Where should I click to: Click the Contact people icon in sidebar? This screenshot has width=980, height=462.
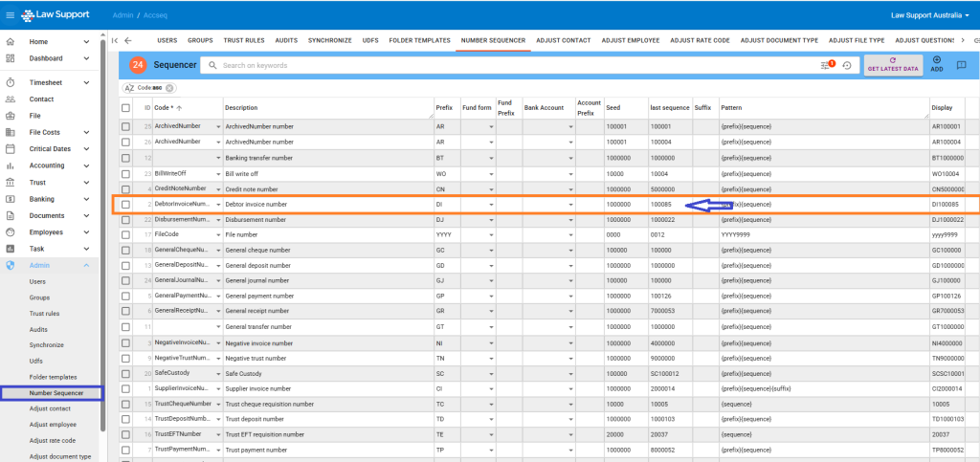point(10,99)
